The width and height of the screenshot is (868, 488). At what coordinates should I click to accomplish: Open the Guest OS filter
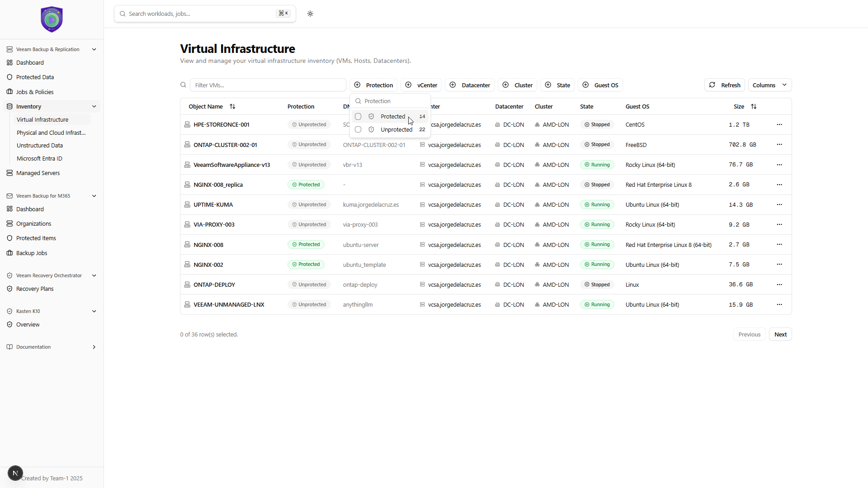(600, 85)
